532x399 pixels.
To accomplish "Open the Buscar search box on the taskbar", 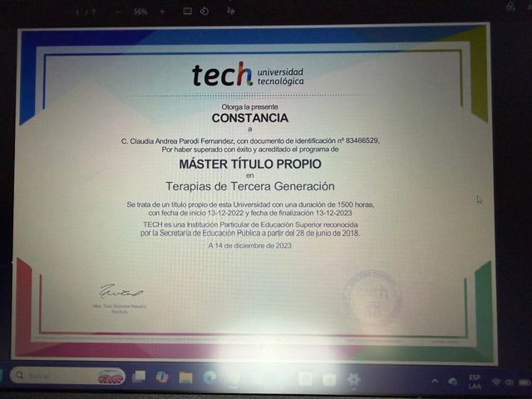I will pos(67,375).
